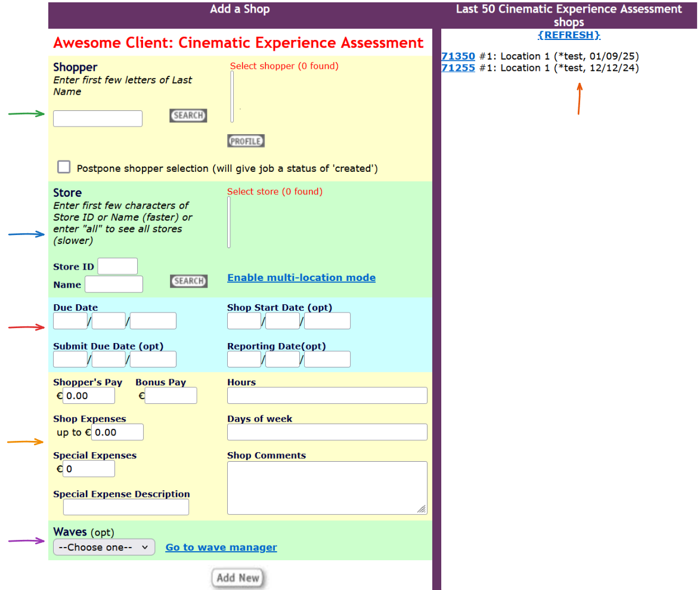Click the Shop Start Date first box

point(244,321)
